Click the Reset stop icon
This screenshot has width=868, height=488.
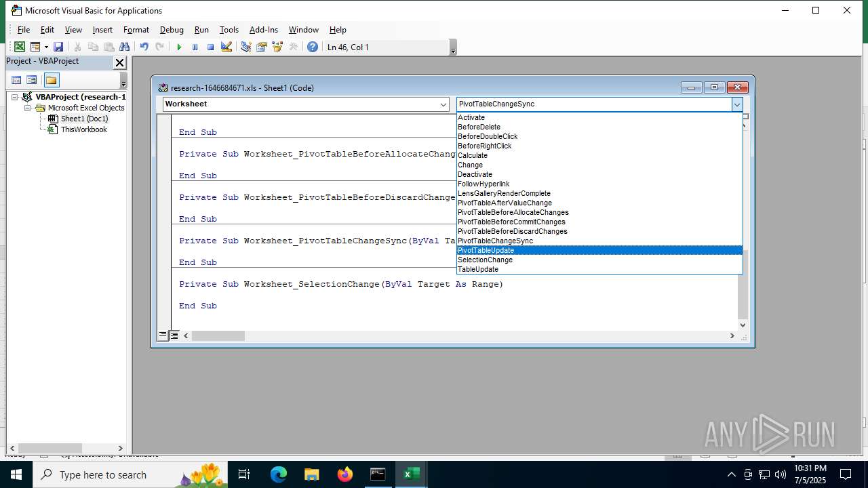tap(210, 47)
